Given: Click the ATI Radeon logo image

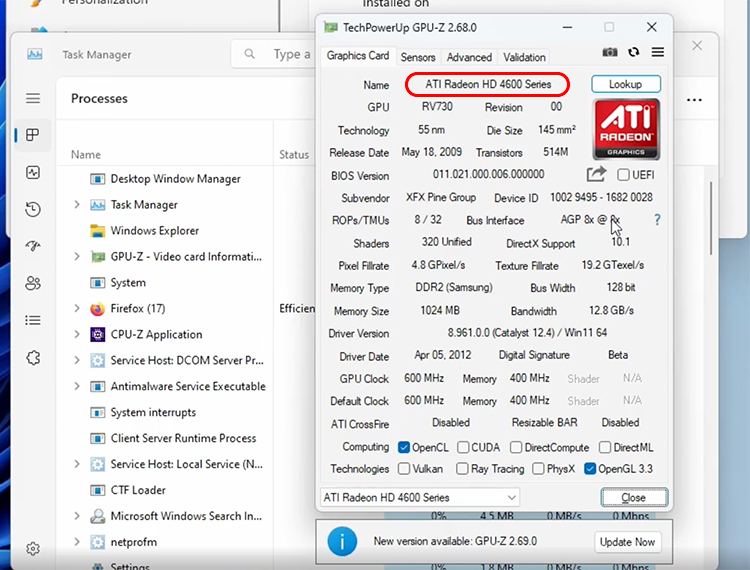Looking at the screenshot, I should click(626, 129).
